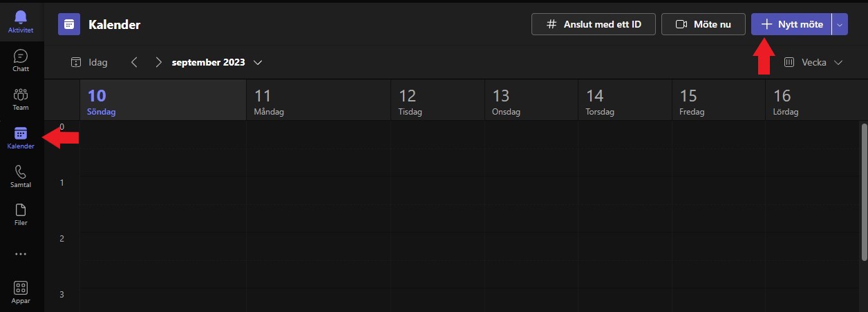The width and height of the screenshot is (868, 312).
Task: Start a Möte nu meeting
Action: coord(703,24)
